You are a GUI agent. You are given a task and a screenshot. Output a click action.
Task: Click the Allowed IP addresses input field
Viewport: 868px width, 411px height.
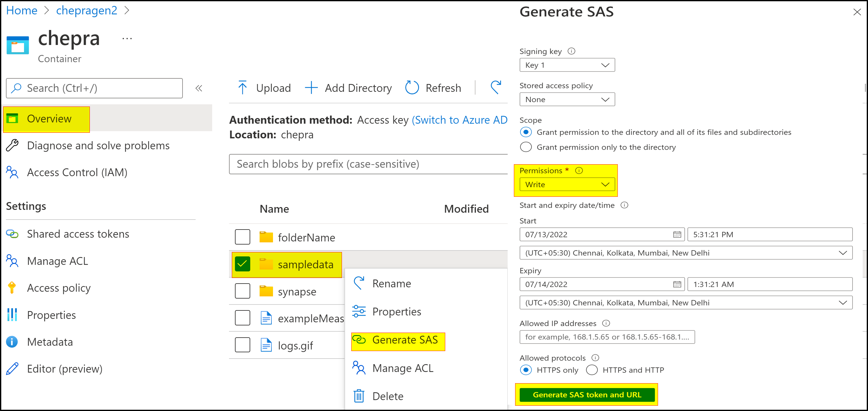click(607, 337)
